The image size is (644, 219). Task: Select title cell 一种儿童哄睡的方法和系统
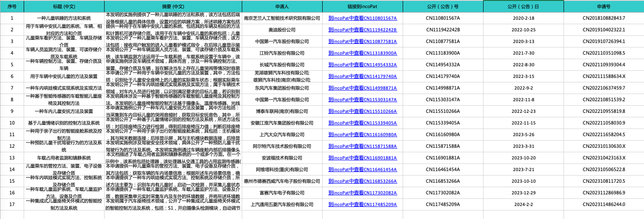pyautogui.click(x=64, y=18)
